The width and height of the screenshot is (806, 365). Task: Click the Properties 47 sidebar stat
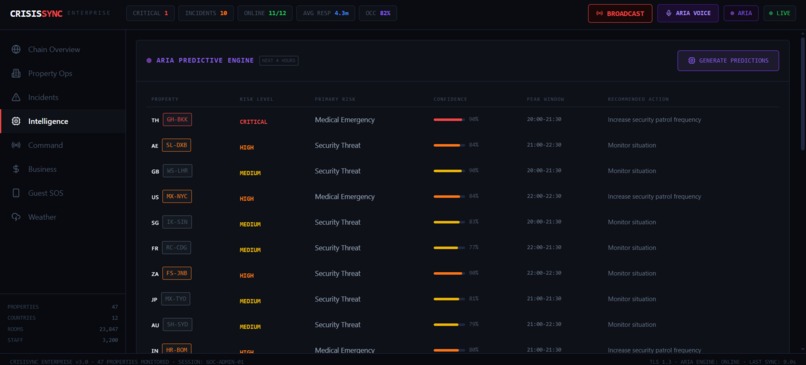(63, 307)
